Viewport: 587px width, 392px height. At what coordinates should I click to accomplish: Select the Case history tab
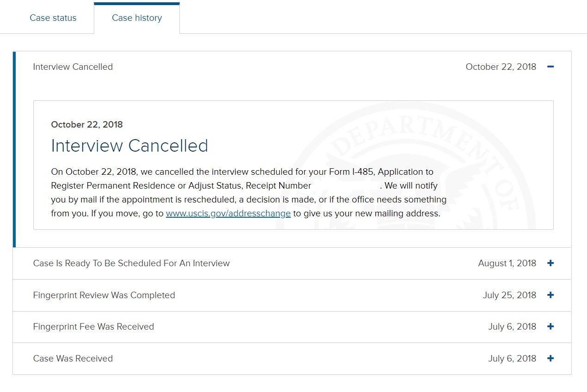tap(137, 18)
